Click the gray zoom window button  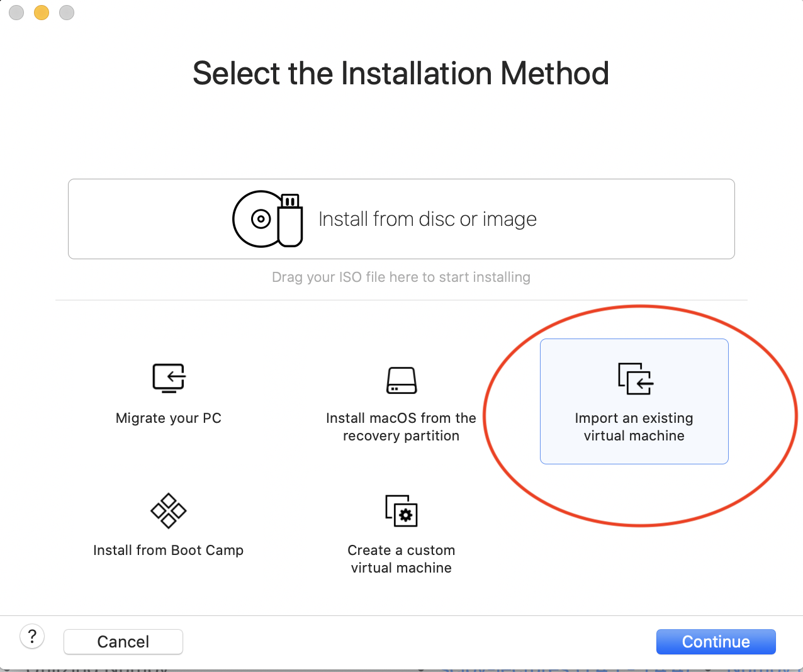click(x=67, y=13)
